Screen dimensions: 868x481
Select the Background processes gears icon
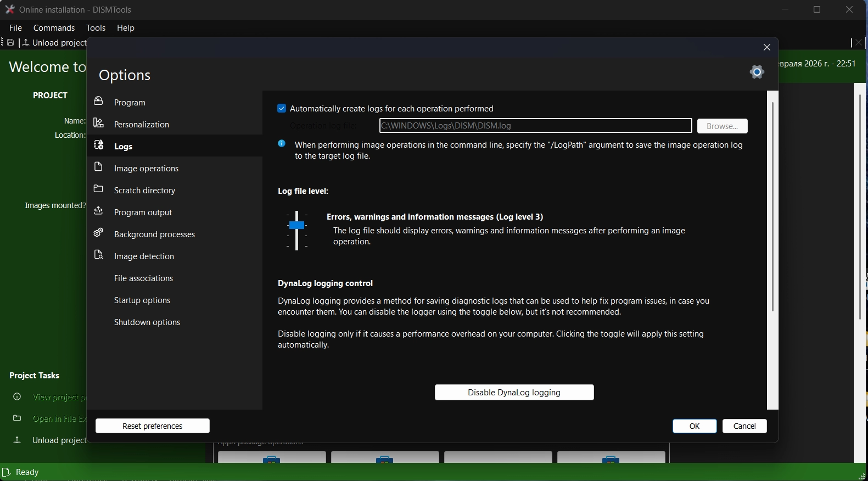click(99, 233)
